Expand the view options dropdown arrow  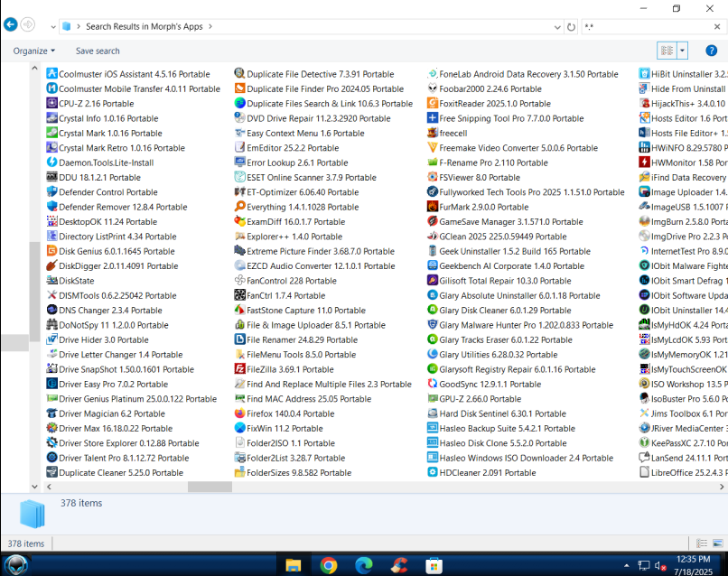click(682, 51)
